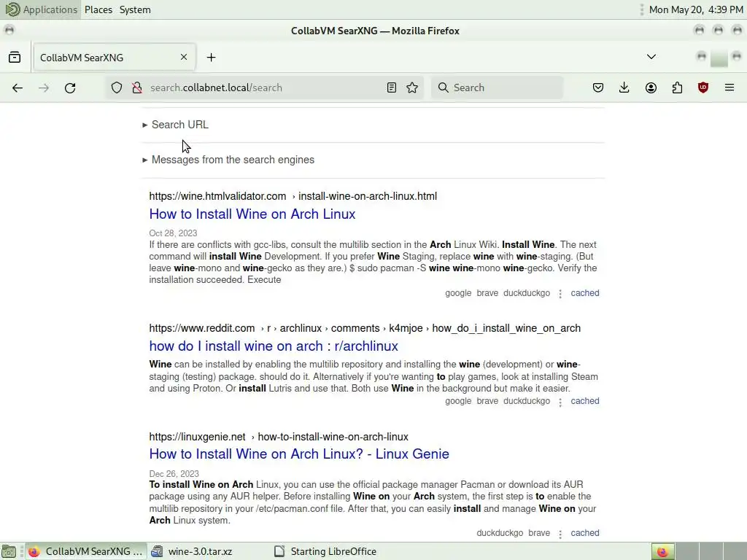Click the Firefox Search box
Viewport: 747px width, 560px height.
pos(497,87)
